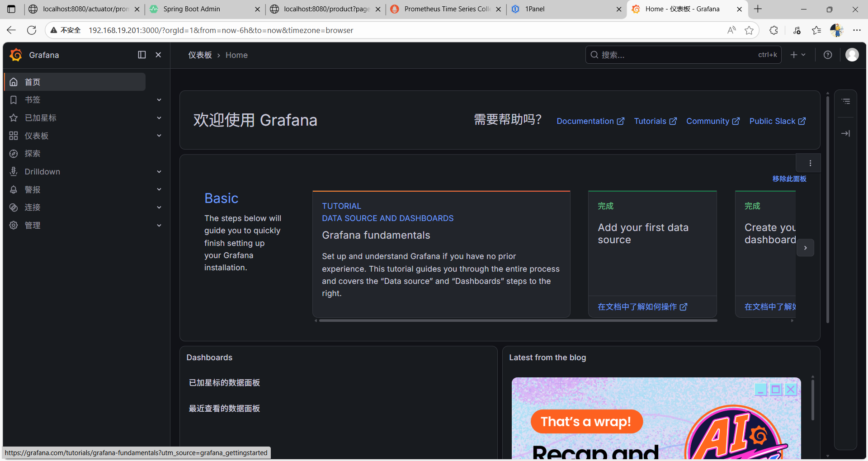Image resolution: width=868 pixels, height=461 pixels.
Task: Open the browser extensions icon
Action: 774,30
